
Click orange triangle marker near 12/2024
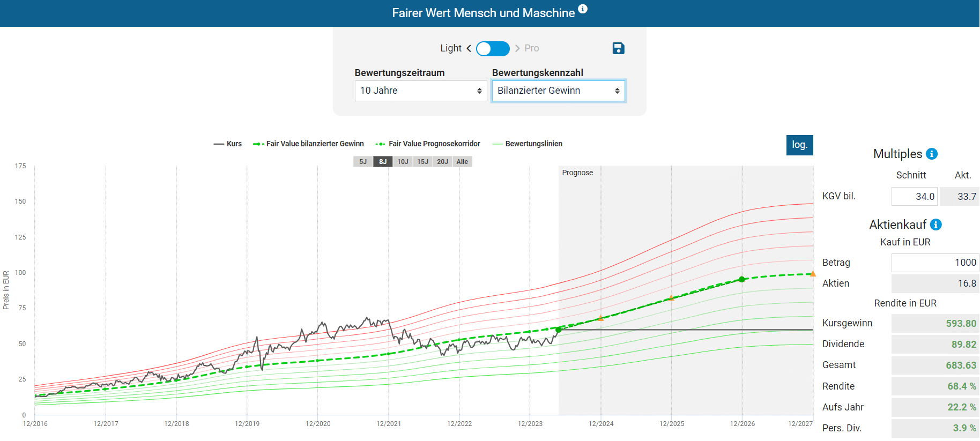(x=600, y=318)
